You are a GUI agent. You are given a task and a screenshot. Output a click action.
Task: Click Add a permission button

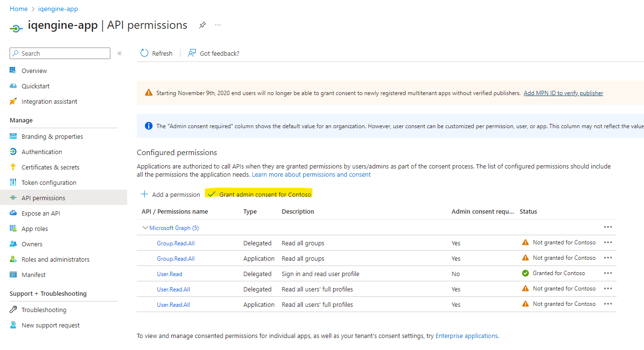[x=170, y=194]
